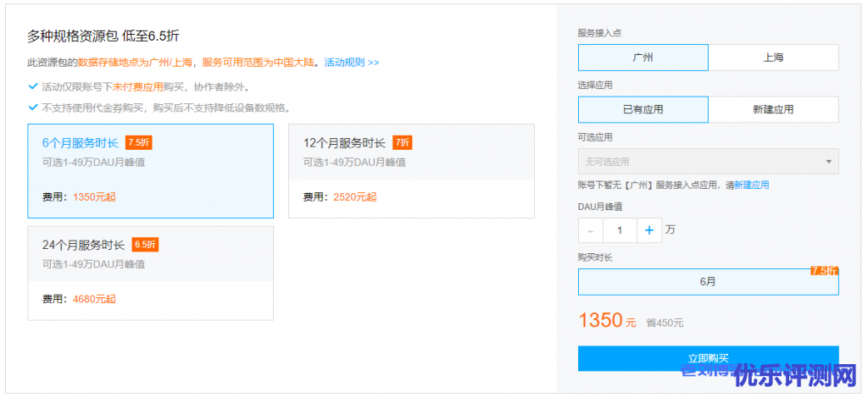Viewport: 868px width, 398px height.
Task: Choose the 新建应用 option
Action: [773, 109]
